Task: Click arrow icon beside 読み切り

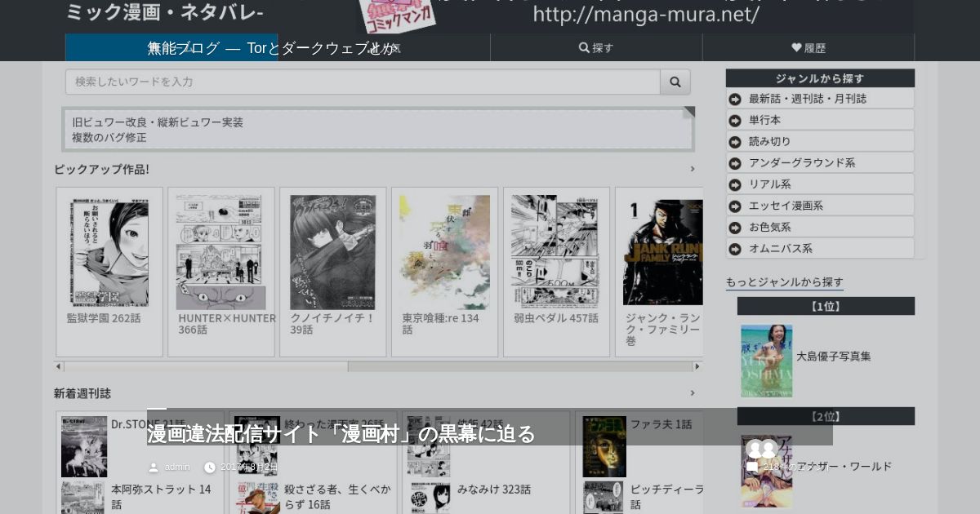Action: [735, 141]
